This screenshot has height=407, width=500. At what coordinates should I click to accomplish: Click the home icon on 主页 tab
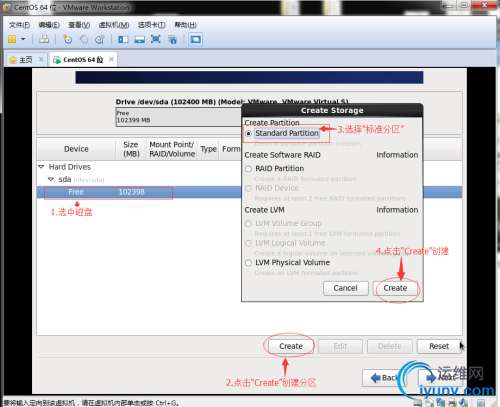tap(13, 60)
